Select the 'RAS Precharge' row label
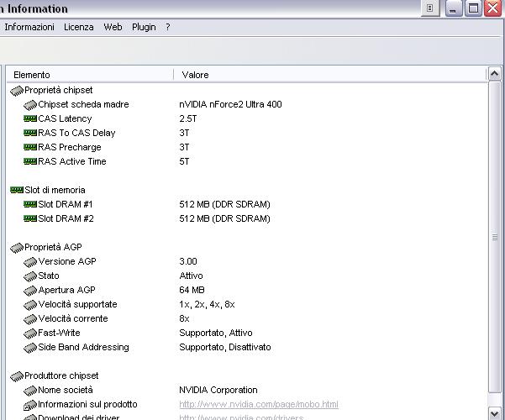 [70, 147]
